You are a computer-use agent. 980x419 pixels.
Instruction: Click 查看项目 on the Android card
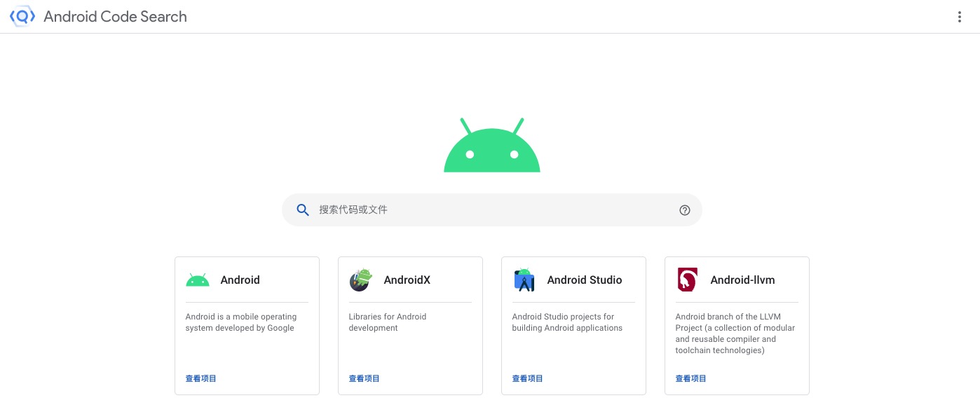point(201,378)
